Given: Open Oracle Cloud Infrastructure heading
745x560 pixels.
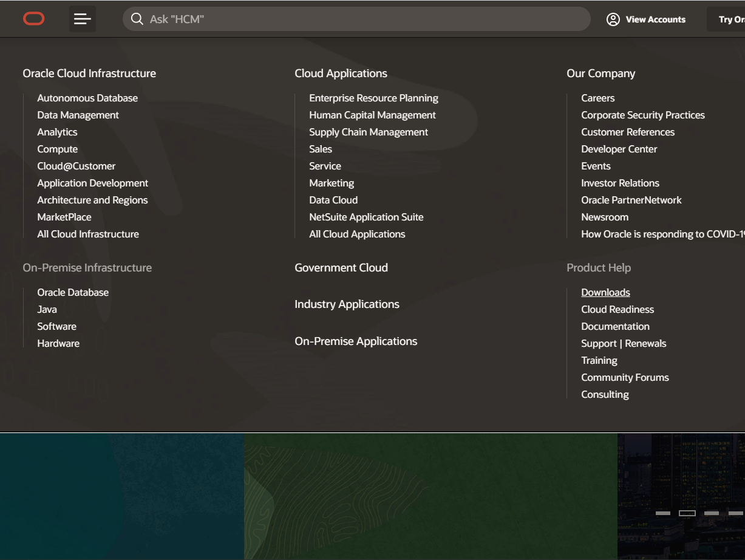Looking at the screenshot, I should (x=89, y=73).
